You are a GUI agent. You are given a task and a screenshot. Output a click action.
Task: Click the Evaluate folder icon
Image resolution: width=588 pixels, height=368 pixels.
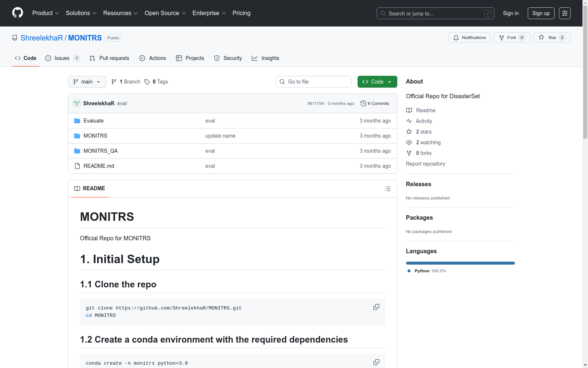pyautogui.click(x=77, y=121)
